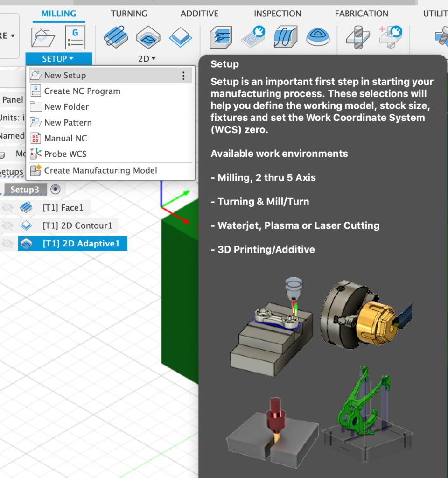Select 2D Contour1 operation in browser
The height and width of the screenshot is (478, 448).
coord(77,225)
